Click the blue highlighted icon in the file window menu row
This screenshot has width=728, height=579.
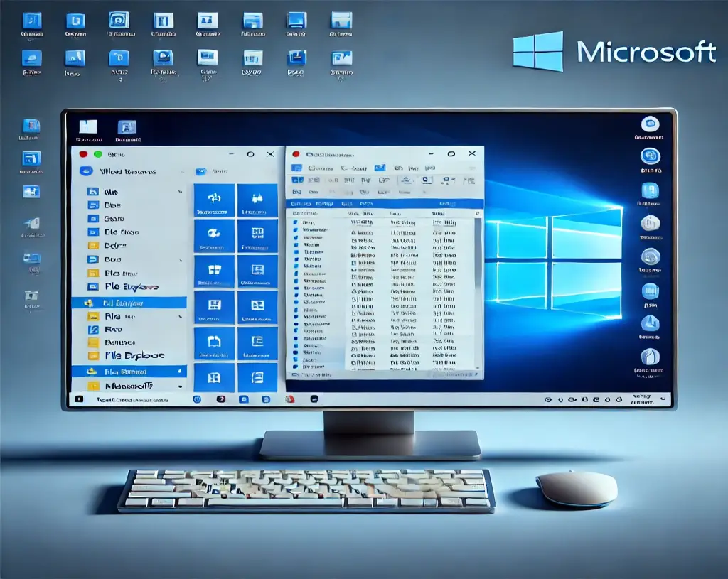click(380, 168)
